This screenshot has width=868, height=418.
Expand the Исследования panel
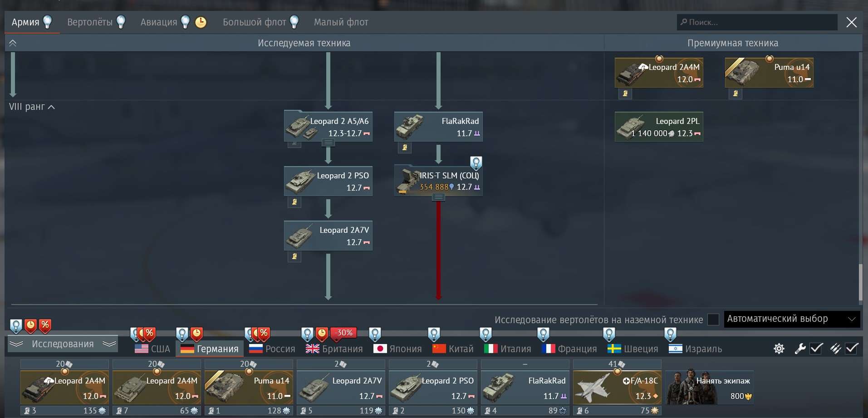[x=63, y=344]
